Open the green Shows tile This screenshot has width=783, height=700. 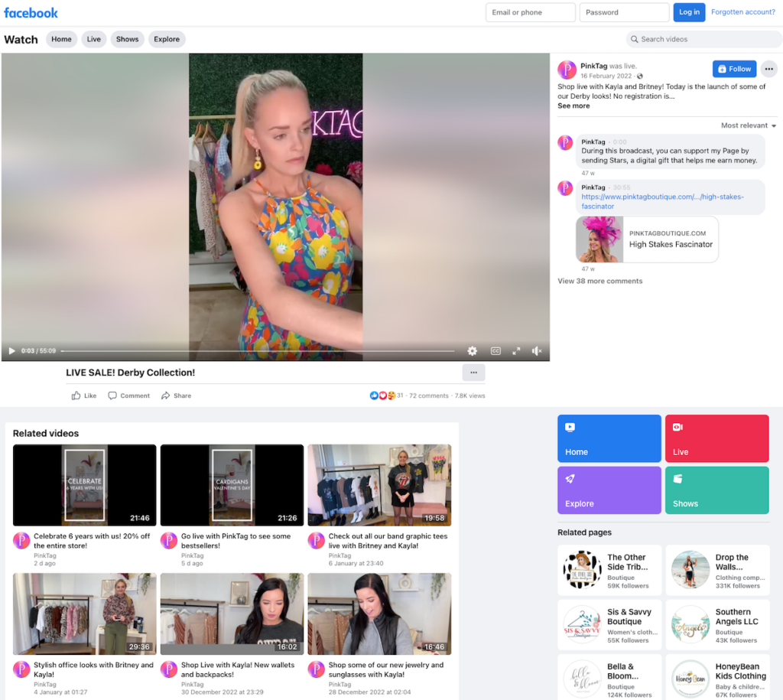coord(717,490)
